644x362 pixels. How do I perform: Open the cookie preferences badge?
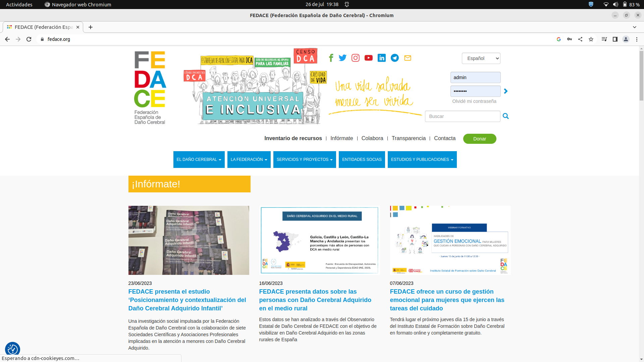12,349
